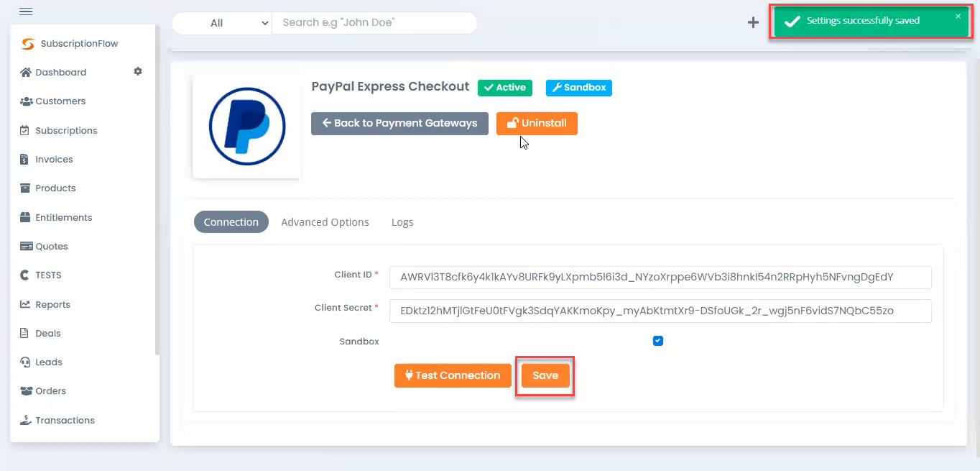The height and width of the screenshot is (471, 980).
Task: Click Back to Payment Gateways button
Action: tap(399, 123)
